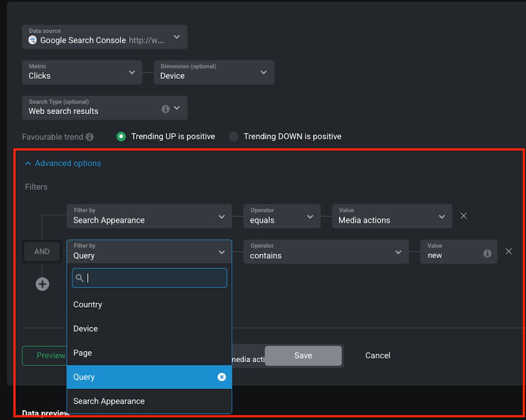Click the X icon on the highlighted Query entry
Viewport: 526px width, 420px height.
tap(221, 377)
